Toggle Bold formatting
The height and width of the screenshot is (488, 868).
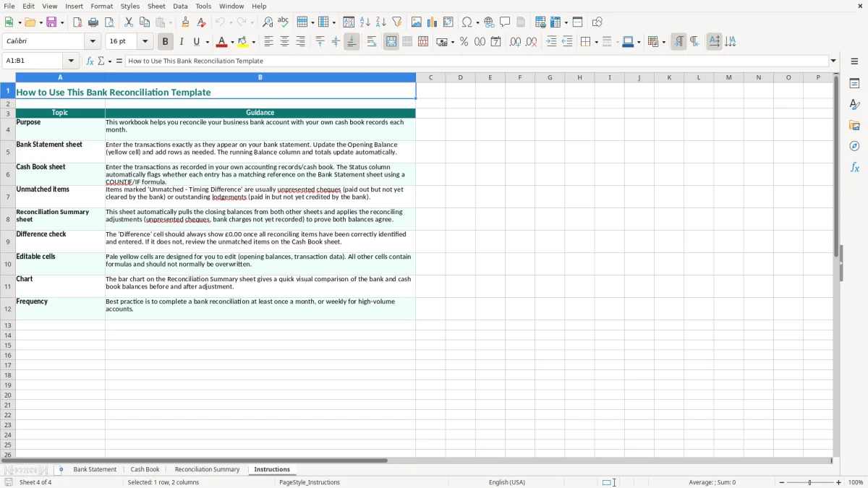165,42
